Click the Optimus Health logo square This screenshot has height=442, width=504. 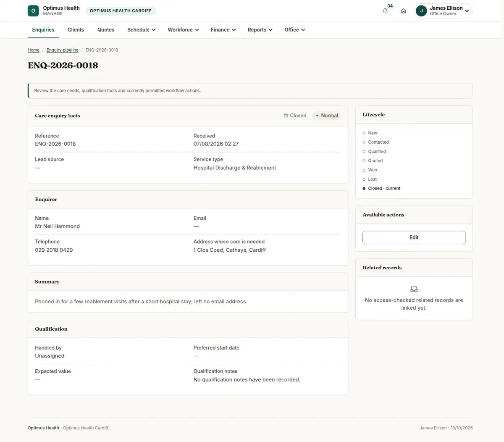[x=33, y=11]
